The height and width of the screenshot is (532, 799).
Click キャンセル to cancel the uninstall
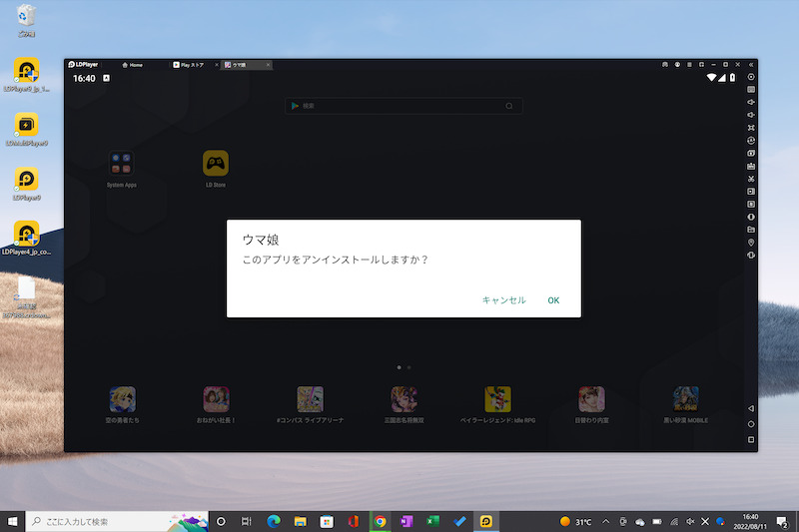point(503,300)
